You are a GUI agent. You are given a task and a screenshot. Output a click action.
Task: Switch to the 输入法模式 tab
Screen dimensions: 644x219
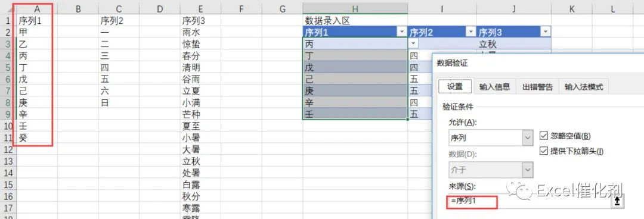click(584, 86)
